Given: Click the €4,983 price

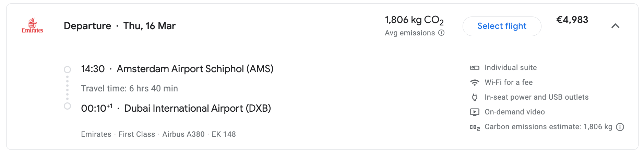Looking at the screenshot, I should [x=572, y=20].
